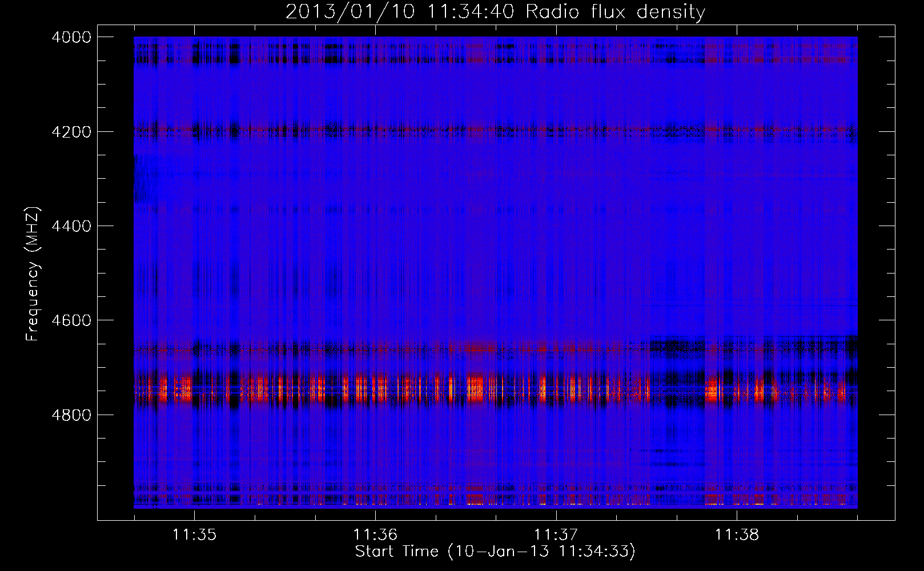The width and height of the screenshot is (924, 571).
Task: Click the 11:36 time tick label
Action: (x=375, y=534)
